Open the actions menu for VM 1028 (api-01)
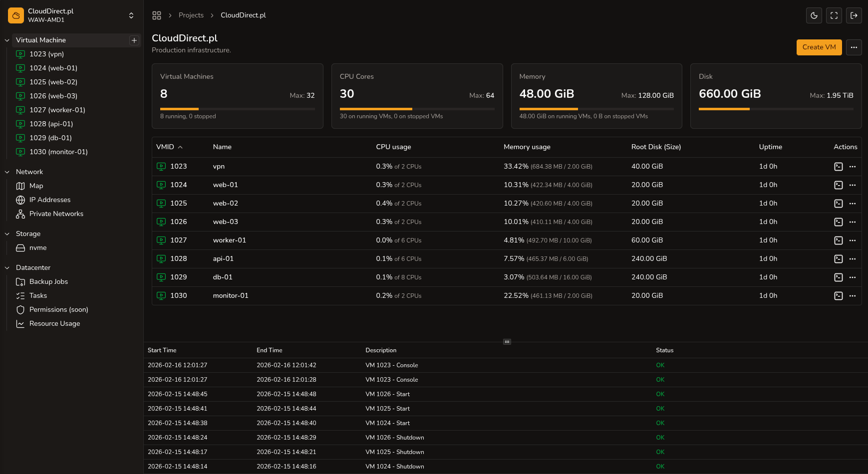Viewport: 868px width, 474px height. (x=852, y=258)
